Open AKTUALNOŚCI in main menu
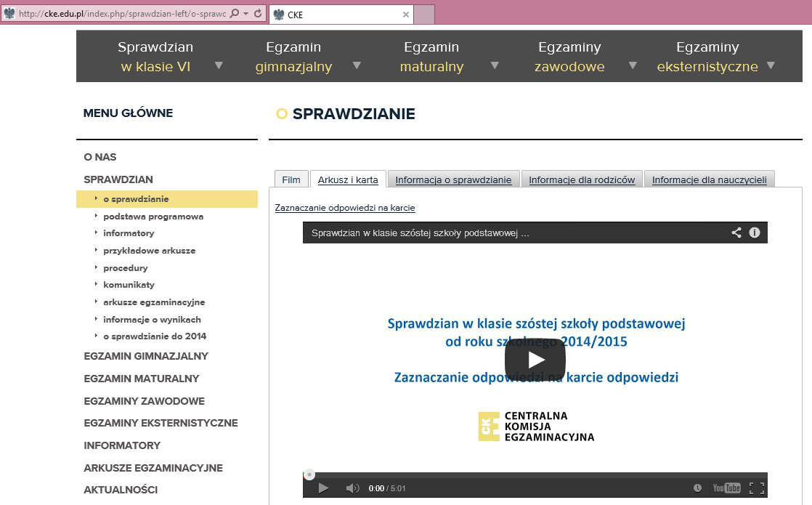Screen dimensions: 812x505 121,490
